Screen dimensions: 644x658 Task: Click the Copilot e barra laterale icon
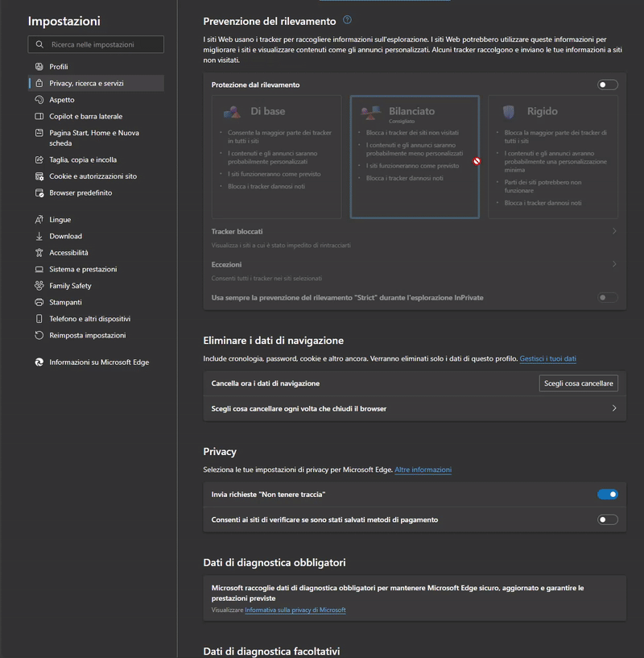pos(39,116)
